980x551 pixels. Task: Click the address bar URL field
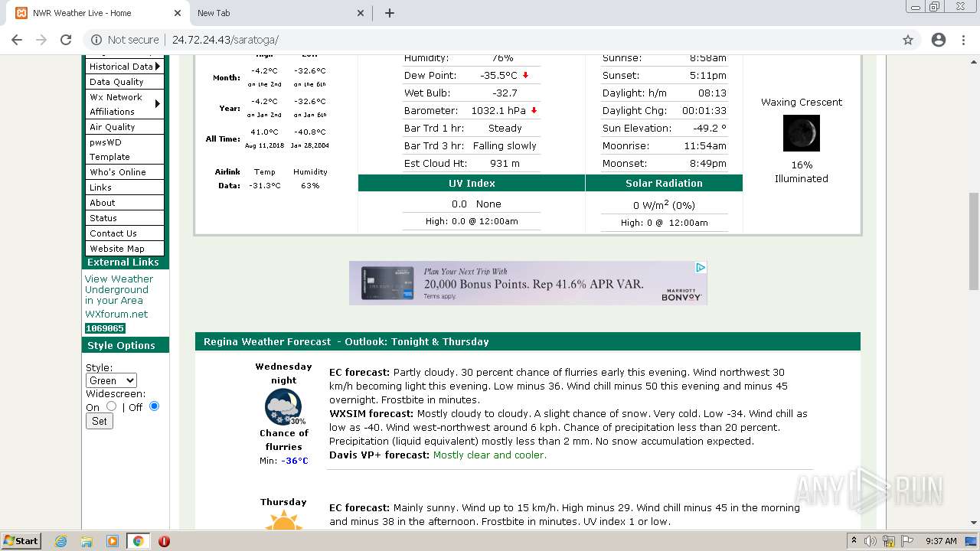490,40
